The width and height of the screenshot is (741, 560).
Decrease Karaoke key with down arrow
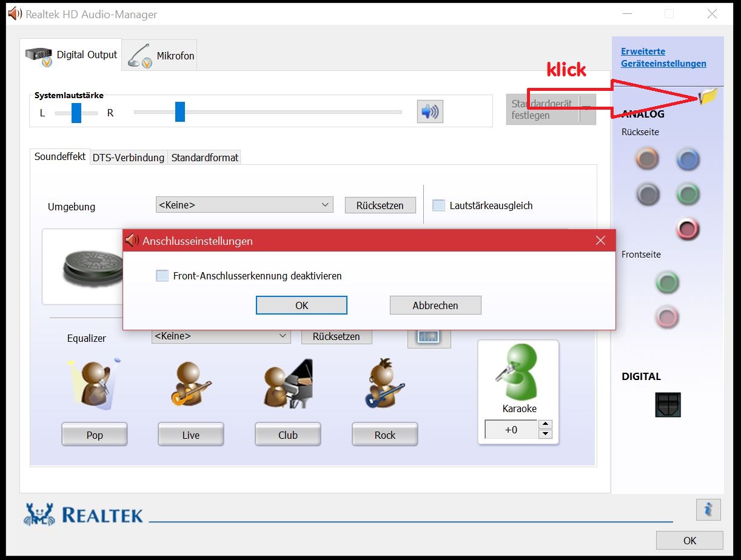545,434
